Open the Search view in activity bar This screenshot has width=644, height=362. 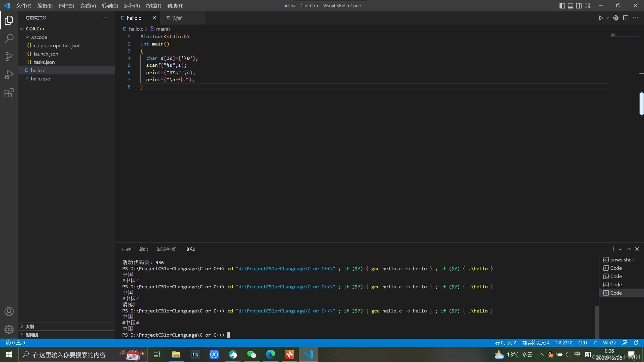tap(9, 38)
